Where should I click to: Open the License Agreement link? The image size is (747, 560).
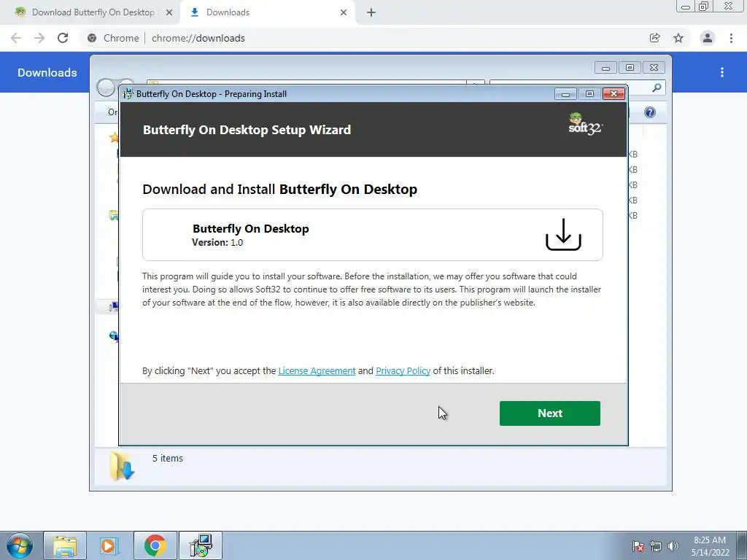click(317, 371)
